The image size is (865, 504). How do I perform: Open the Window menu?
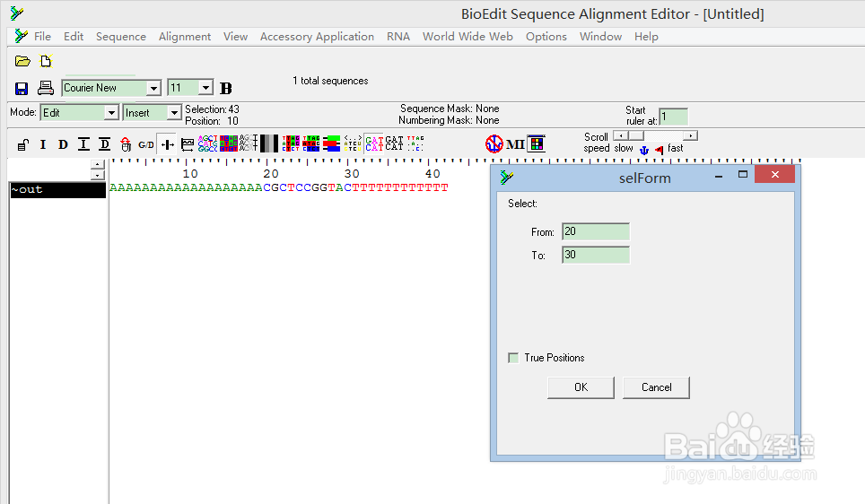tap(601, 37)
